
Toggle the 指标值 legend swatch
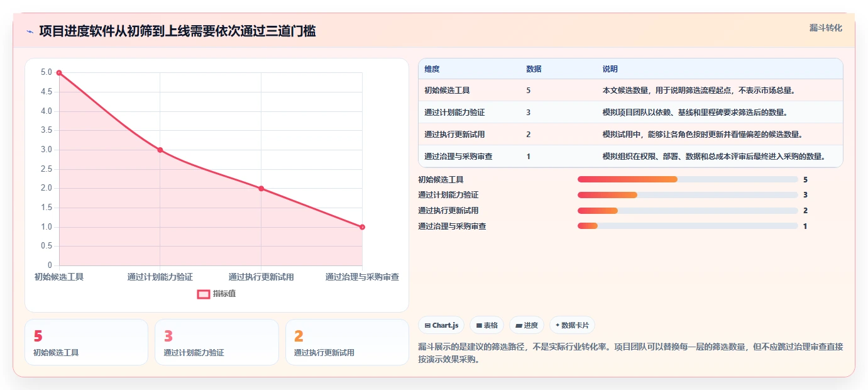pos(204,294)
